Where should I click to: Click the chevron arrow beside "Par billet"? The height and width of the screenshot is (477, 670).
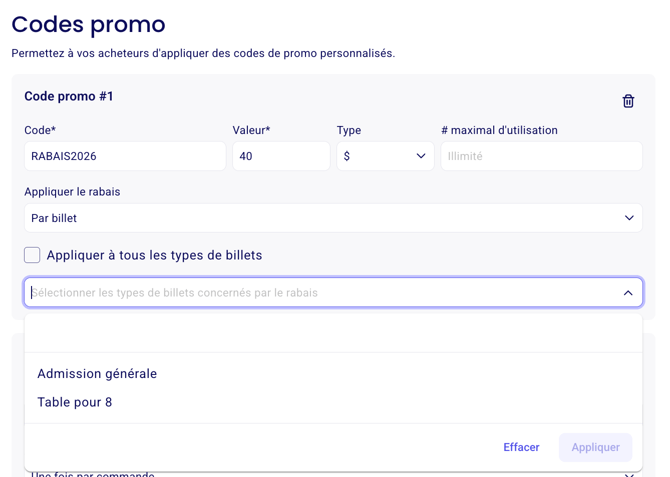tap(629, 218)
